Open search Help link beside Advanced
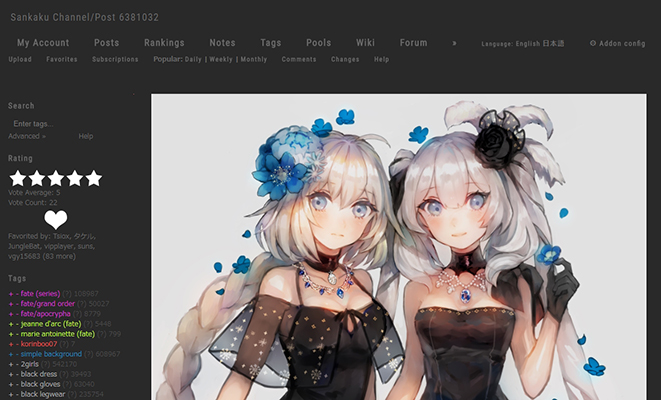This screenshot has width=661, height=400. click(x=86, y=136)
